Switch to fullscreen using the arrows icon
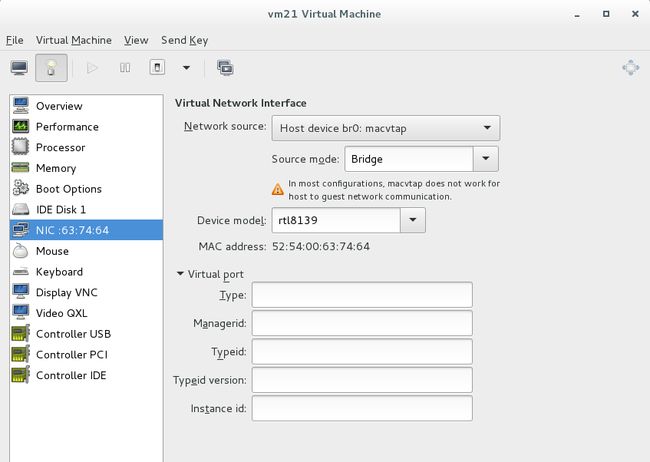 click(x=631, y=68)
